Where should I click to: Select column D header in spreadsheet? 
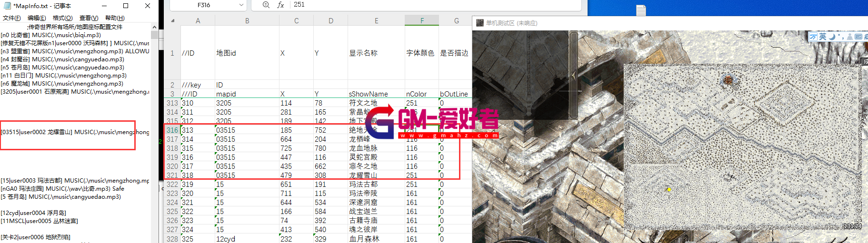point(330,20)
